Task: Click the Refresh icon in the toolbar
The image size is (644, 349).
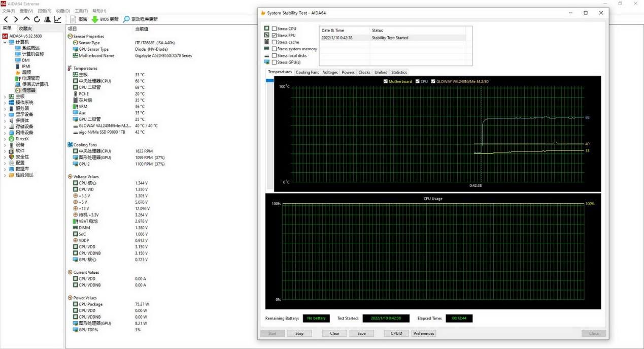Action: click(x=37, y=19)
